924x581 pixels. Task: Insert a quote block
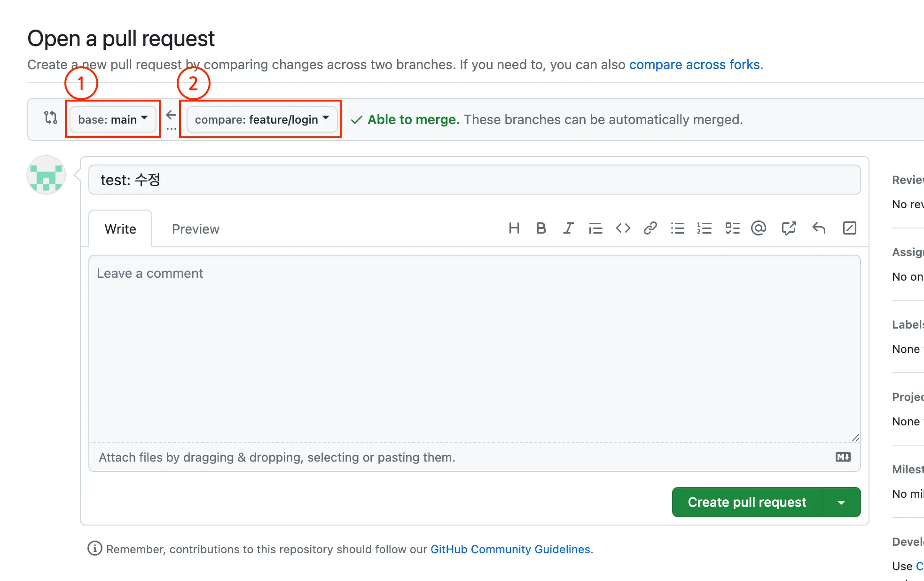(x=595, y=228)
